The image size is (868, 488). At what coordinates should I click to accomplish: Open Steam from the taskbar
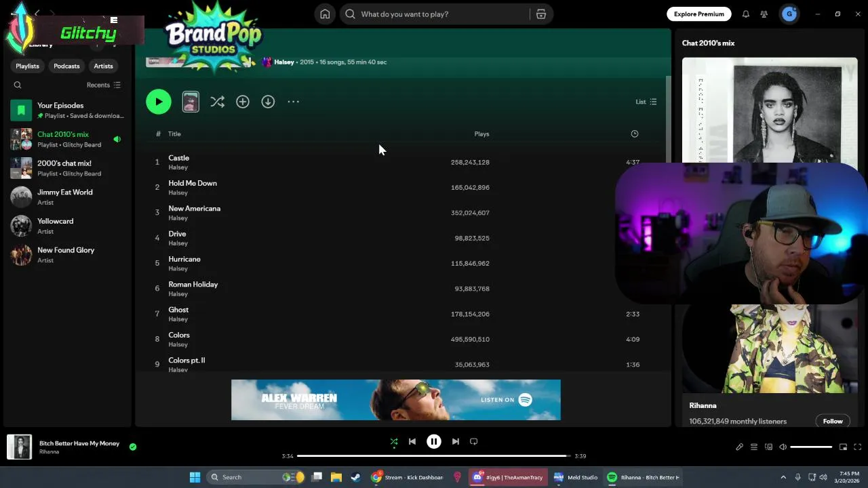tap(355, 477)
